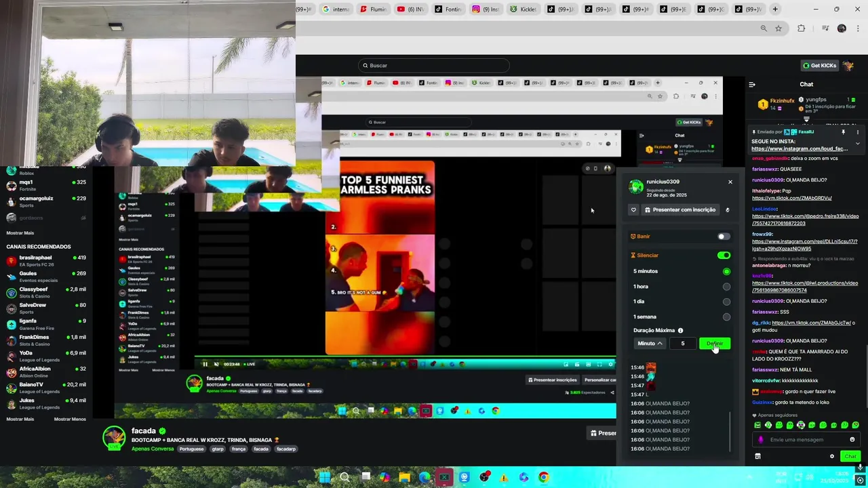Open Windows taskbar search
This screenshot has width=868, height=488.
344,477
